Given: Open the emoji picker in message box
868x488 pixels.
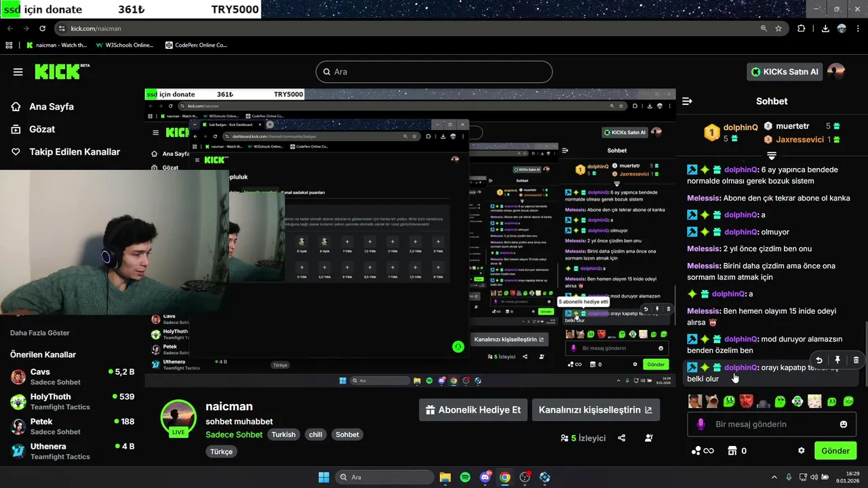Looking at the screenshot, I should coord(844,424).
